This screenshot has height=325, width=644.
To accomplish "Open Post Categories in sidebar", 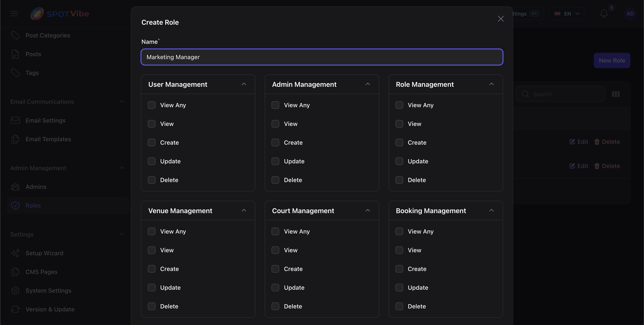I will pyautogui.click(x=68, y=36).
